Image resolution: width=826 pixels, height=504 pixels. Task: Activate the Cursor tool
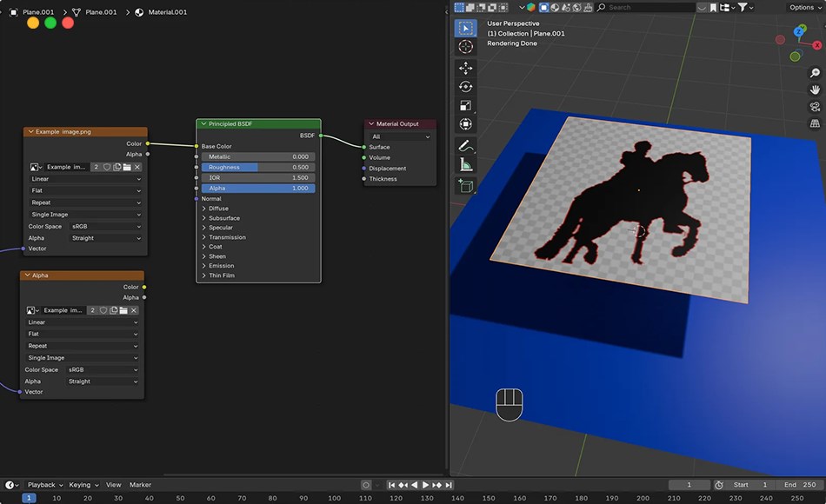(x=466, y=47)
